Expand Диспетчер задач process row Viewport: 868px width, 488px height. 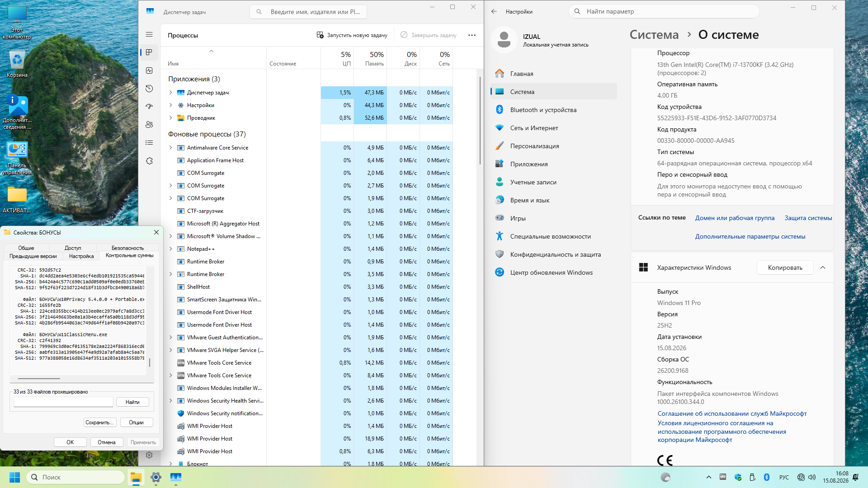click(170, 93)
